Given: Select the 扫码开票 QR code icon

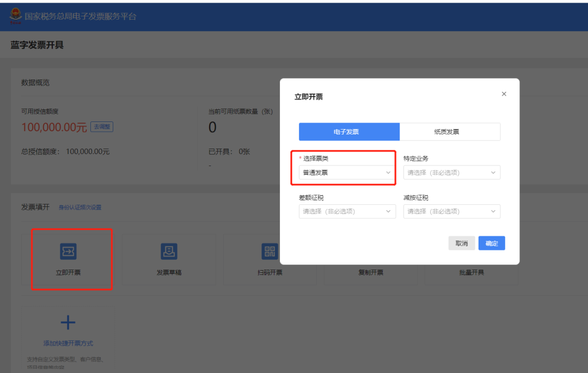Looking at the screenshot, I should [x=269, y=251].
